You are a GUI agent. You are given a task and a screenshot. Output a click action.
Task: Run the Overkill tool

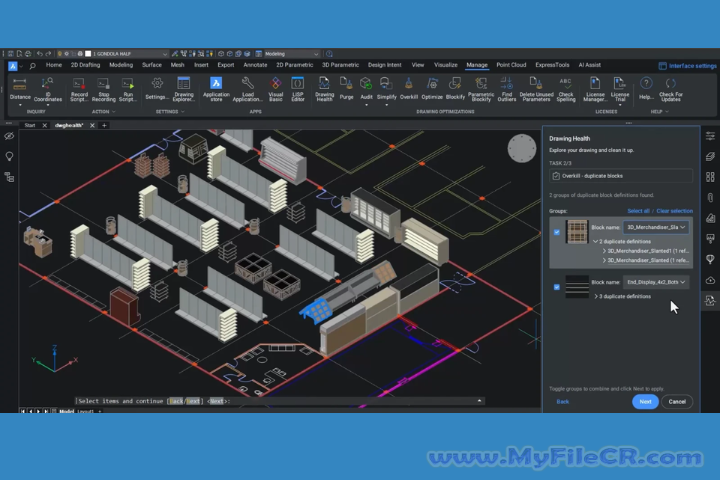click(x=409, y=88)
